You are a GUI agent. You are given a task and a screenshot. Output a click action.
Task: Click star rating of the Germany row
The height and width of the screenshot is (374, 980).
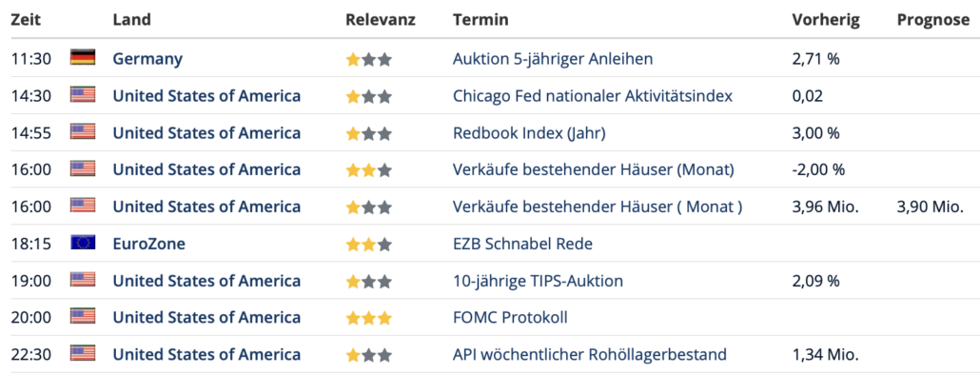(x=369, y=60)
